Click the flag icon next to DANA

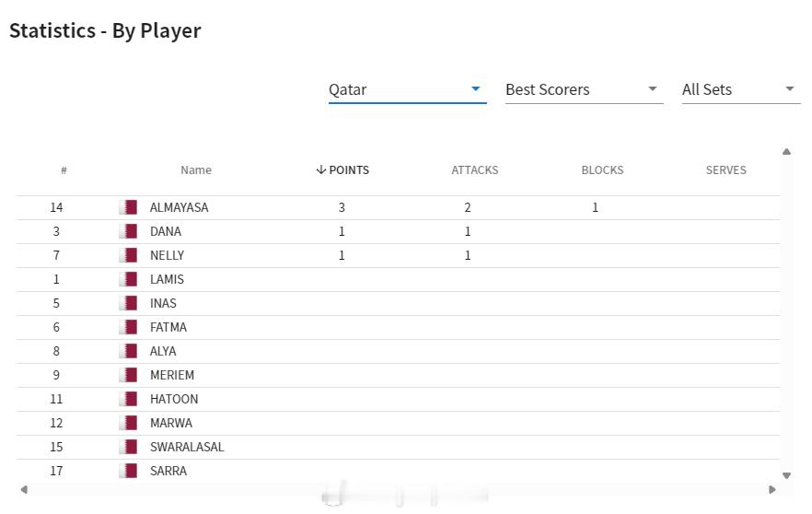(x=128, y=231)
